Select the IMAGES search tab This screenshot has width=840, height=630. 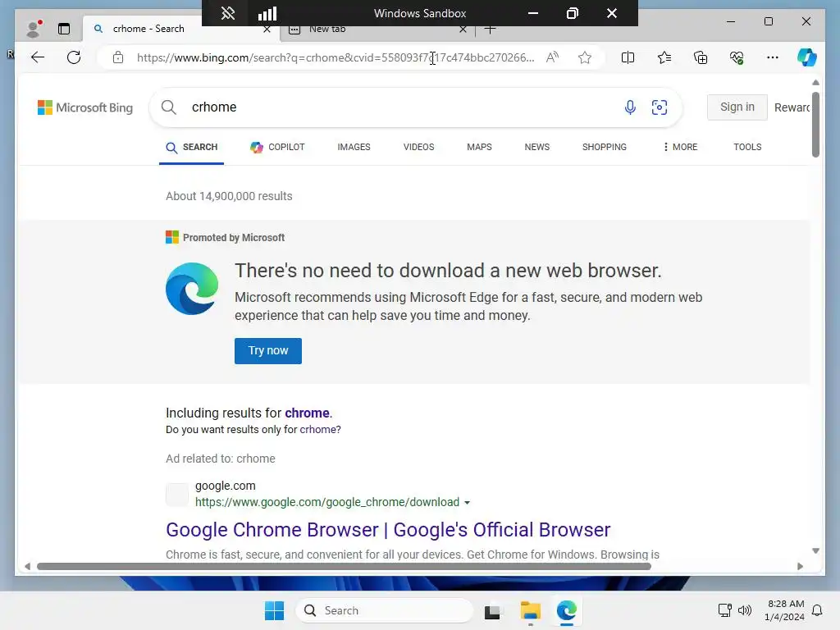(x=354, y=147)
